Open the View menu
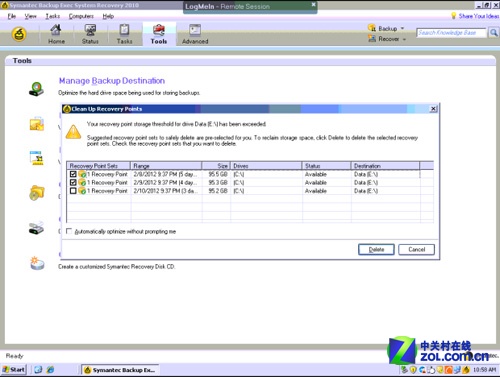The image size is (500, 377). tap(30, 16)
